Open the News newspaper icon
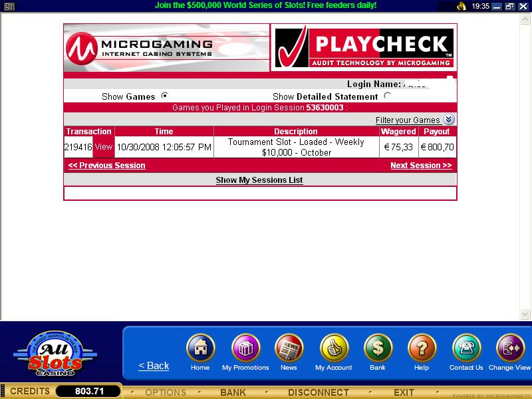Viewport: 532px width, 399px height. point(289,348)
